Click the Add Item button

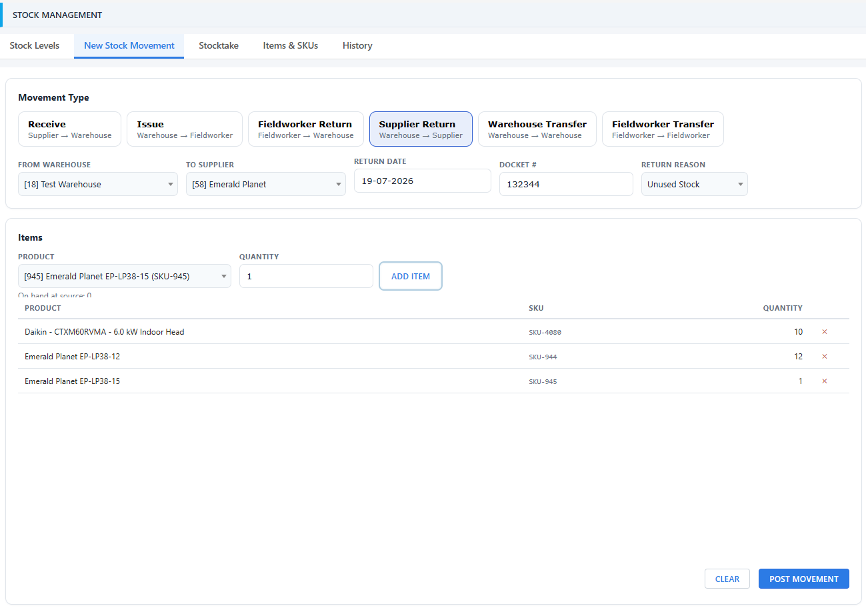pos(411,276)
